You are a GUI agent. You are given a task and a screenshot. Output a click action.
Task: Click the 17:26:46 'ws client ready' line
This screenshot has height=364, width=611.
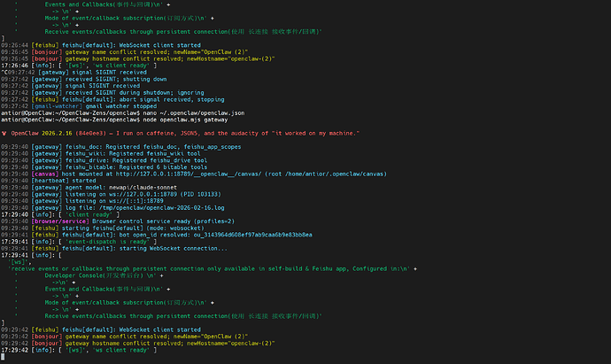coord(79,66)
